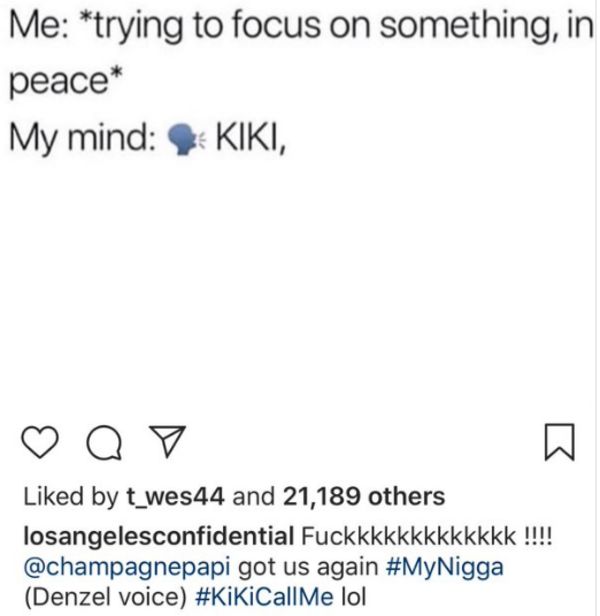Tap the '(Denzel voice)' caption text
The image size is (600, 616).
[105, 597]
